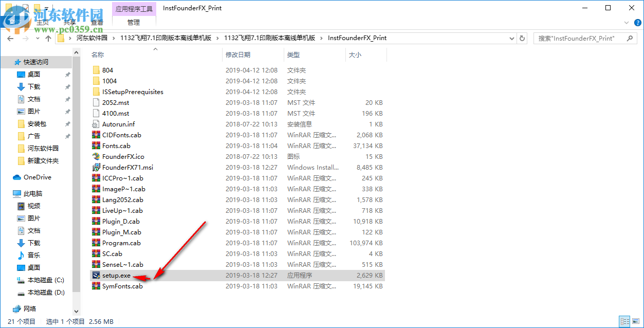Click the Help question mark icon
Screen dimensions: 644x328
tap(637, 23)
